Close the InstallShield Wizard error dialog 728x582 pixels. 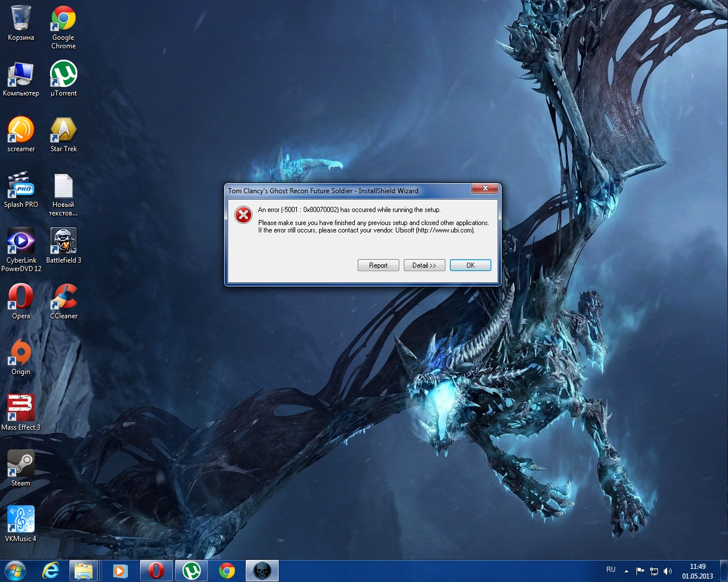485,188
